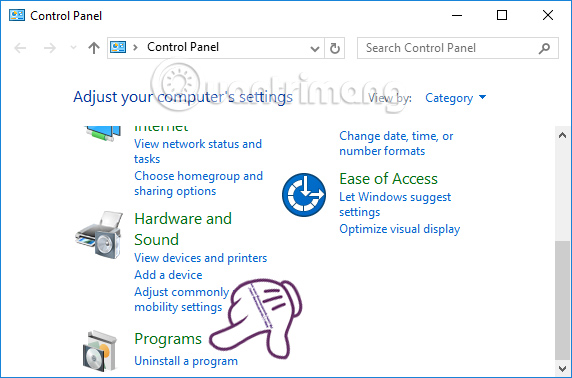The width and height of the screenshot is (572, 378).
Task: Click the address bar Control Panel icon
Action: (118, 47)
